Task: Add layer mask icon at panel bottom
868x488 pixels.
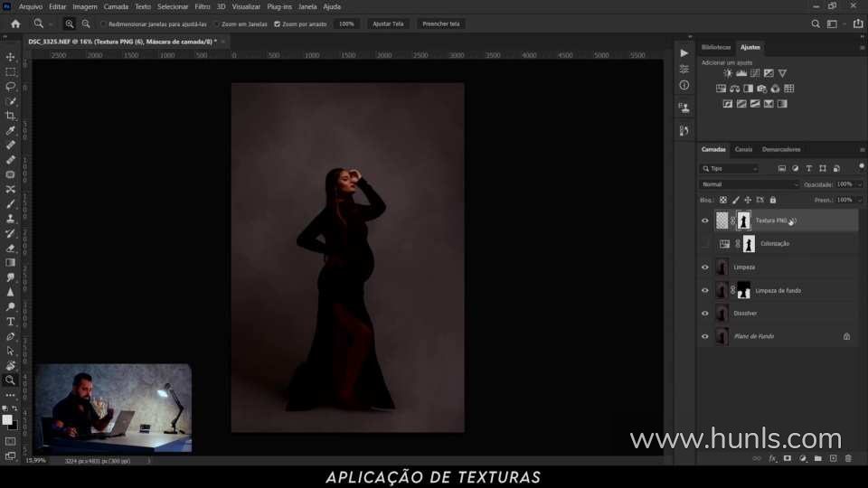Action: pyautogui.click(x=788, y=458)
